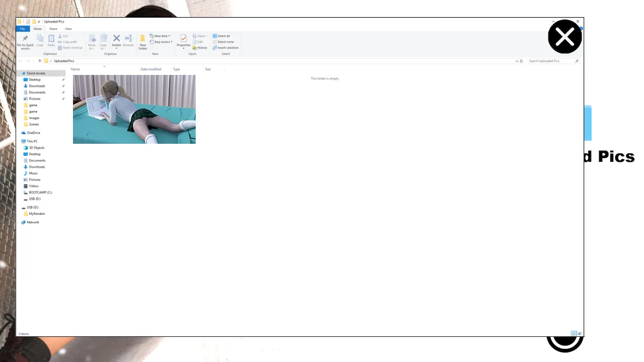
Task: Click the History icon in Open group
Action: tap(200, 48)
